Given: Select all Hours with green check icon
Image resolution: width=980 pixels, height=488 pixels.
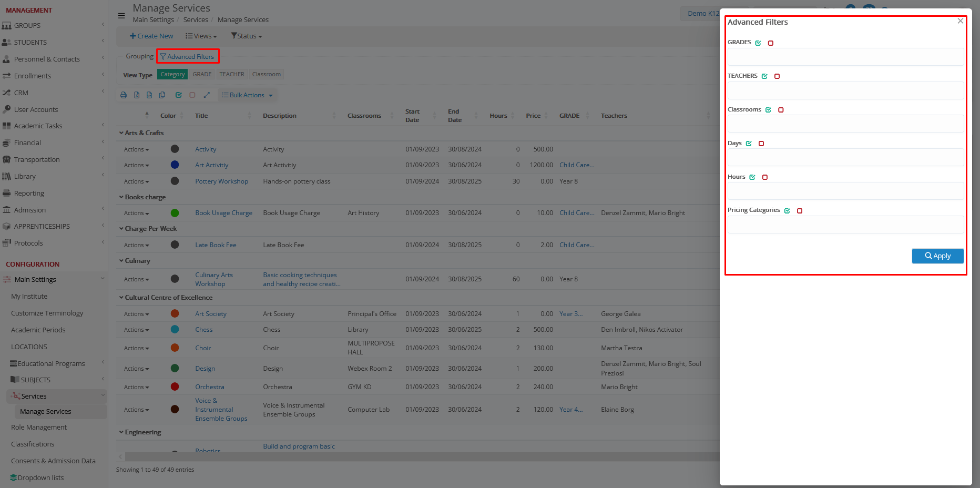Looking at the screenshot, I should click(752, 177).
